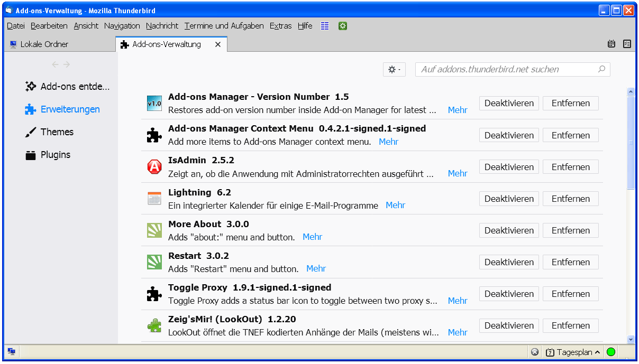The height and width of the screenshot is (364, 639).
Task: Click Mehr link for IsAdmin
Action: tap(458, 174)
